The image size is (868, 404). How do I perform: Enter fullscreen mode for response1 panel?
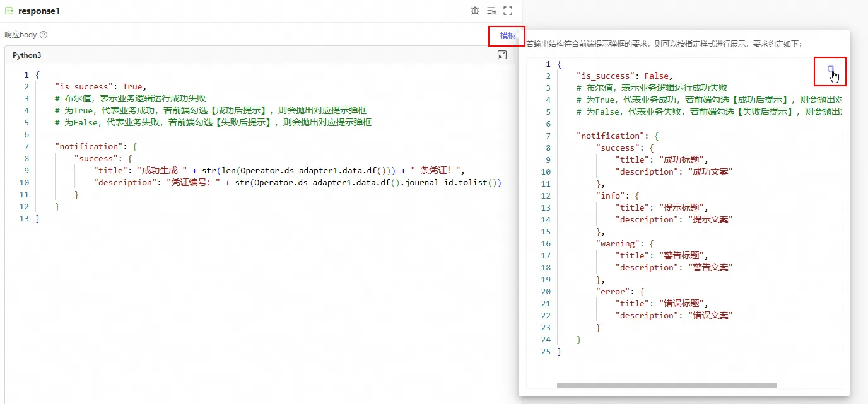click(508, 11)
